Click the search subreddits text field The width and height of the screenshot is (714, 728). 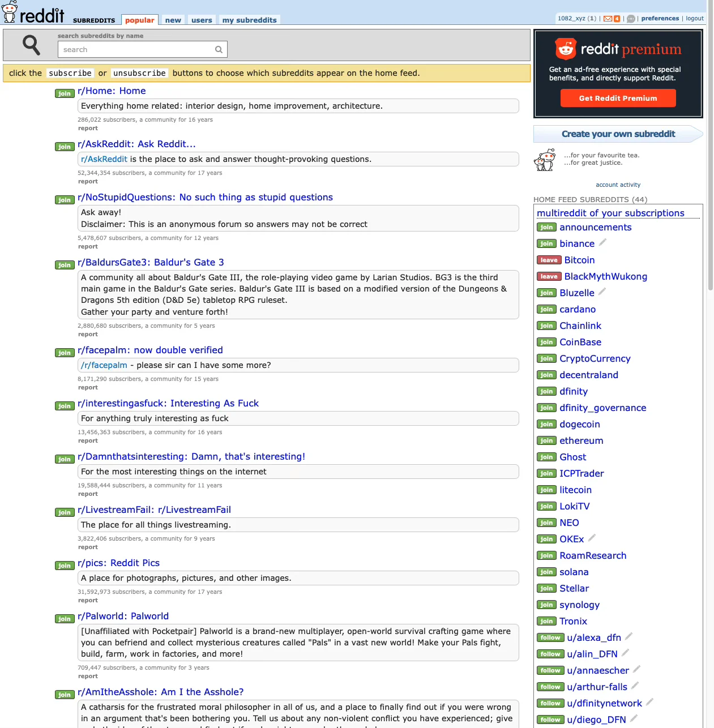click(136, 50)
